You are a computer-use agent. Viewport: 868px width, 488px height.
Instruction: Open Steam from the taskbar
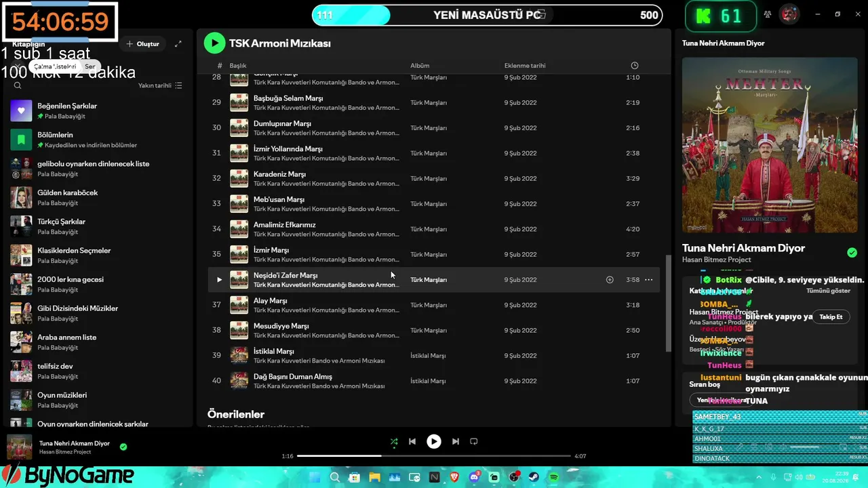[x=534, y=478]
